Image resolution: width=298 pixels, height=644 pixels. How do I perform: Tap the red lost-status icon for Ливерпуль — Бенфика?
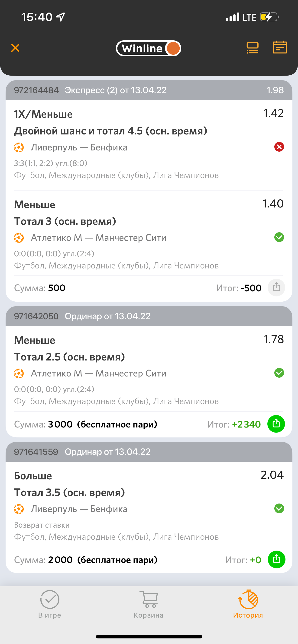coord(279,147)
